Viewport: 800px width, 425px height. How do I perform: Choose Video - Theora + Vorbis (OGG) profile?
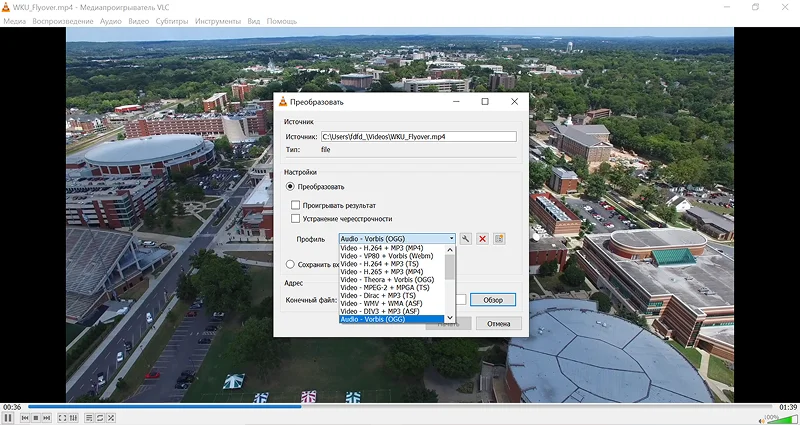pos(392,280)
